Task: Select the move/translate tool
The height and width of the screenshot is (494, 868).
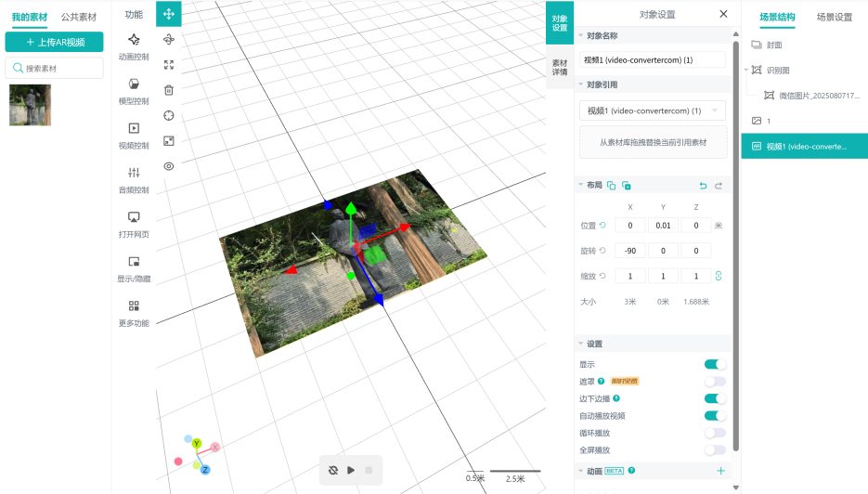Action: coord(168,14)
